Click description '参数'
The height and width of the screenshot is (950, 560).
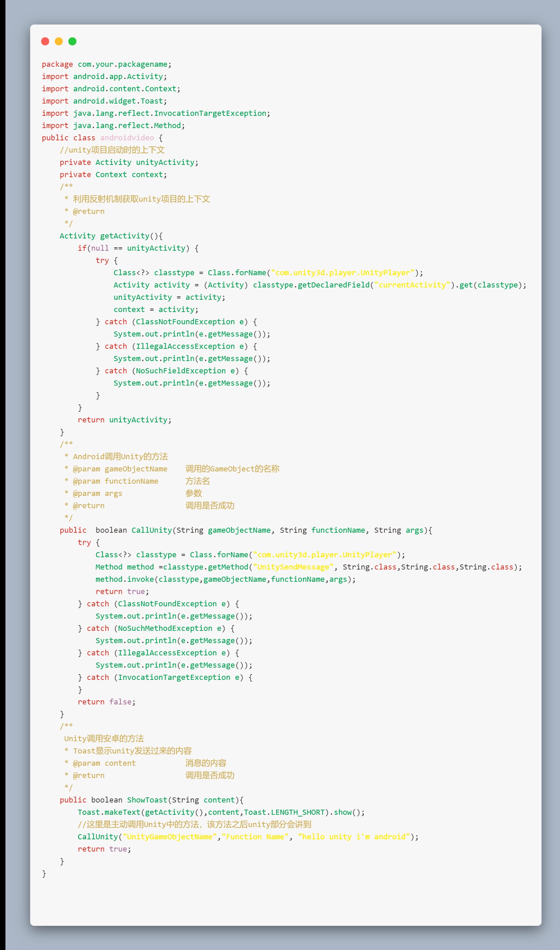[194, 494]
